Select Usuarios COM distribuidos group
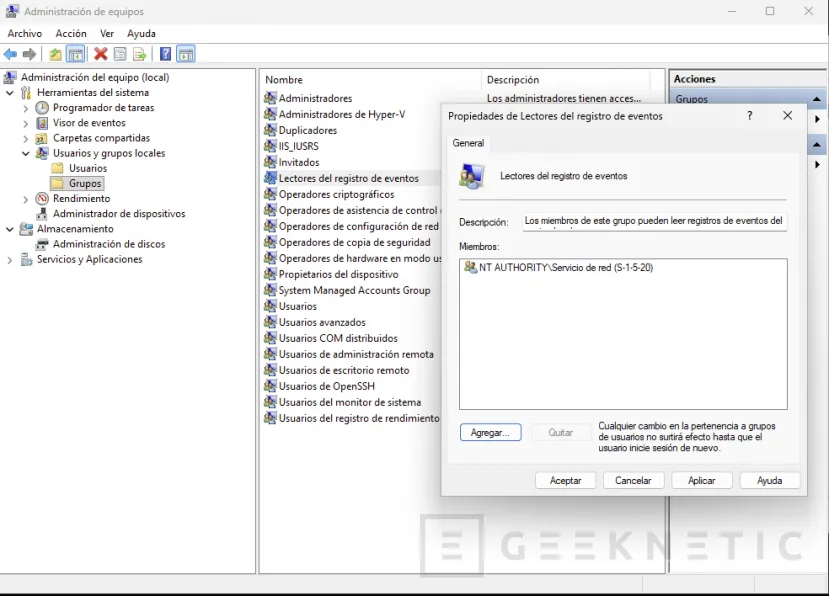 (338, 338)
